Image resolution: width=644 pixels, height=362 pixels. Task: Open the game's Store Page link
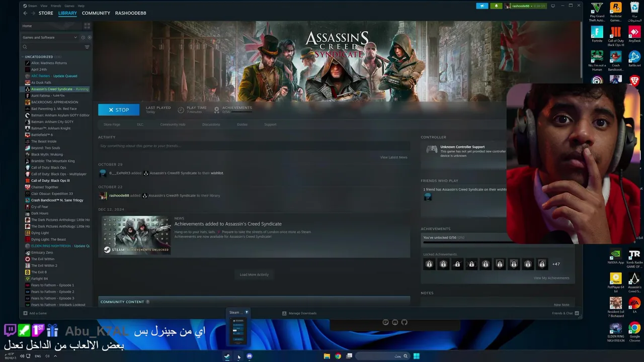pyautogui.click(x=112, y=124)
